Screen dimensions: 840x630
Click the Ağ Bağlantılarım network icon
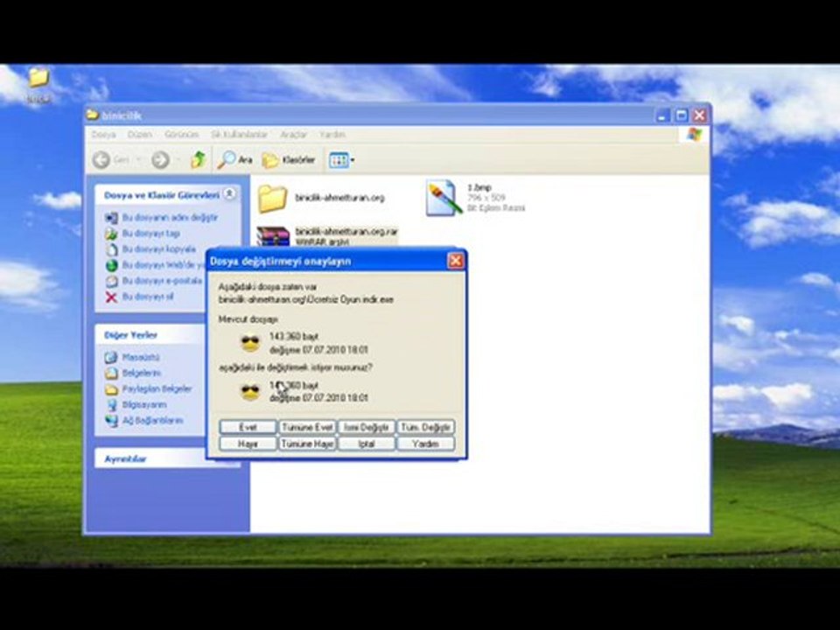(111, 421)
